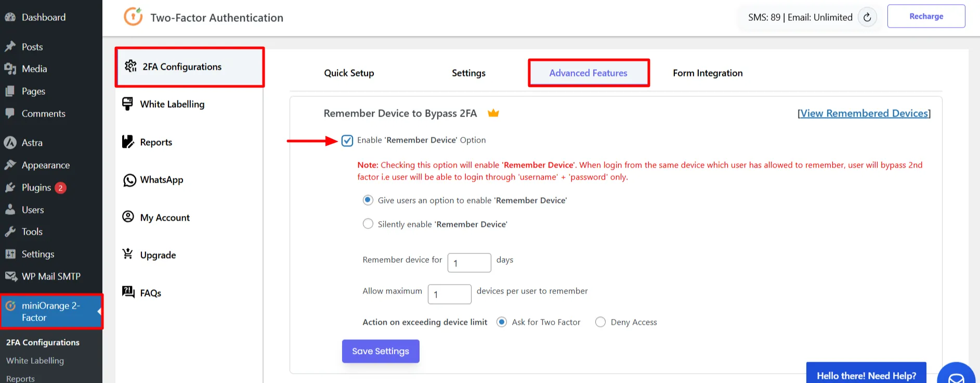Click the WP Mail SMTP envelope icon
This screenshot has height=383, width=980.
[11, 276]
